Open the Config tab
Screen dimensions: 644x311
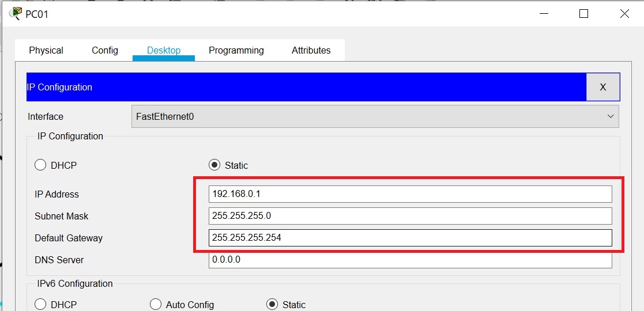105,50
